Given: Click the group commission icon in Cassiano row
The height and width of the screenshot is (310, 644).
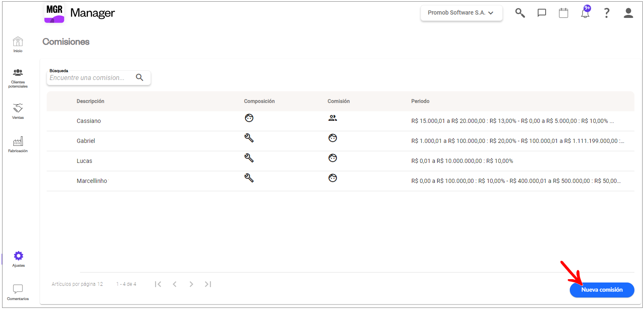Looking at the screenshot, I should click(x=333, y=118).
